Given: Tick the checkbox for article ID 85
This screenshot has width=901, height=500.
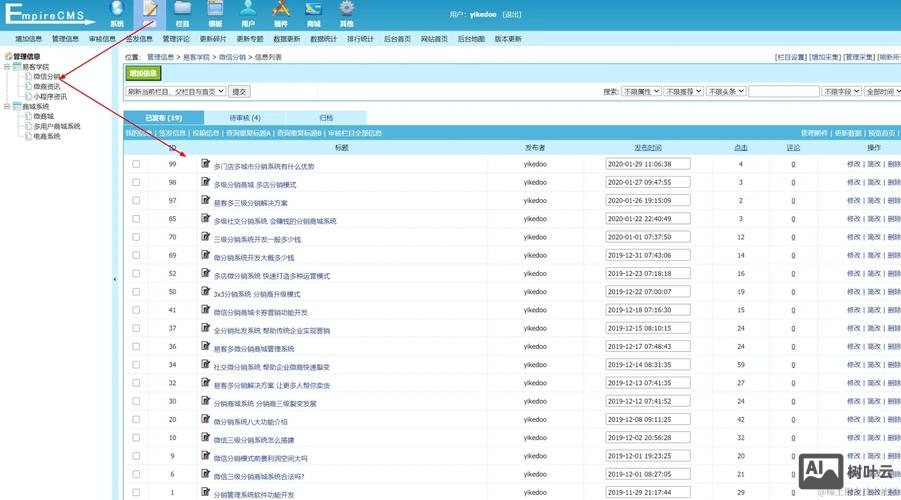Looking at the screenshot, I should click(x=136, y=219).
